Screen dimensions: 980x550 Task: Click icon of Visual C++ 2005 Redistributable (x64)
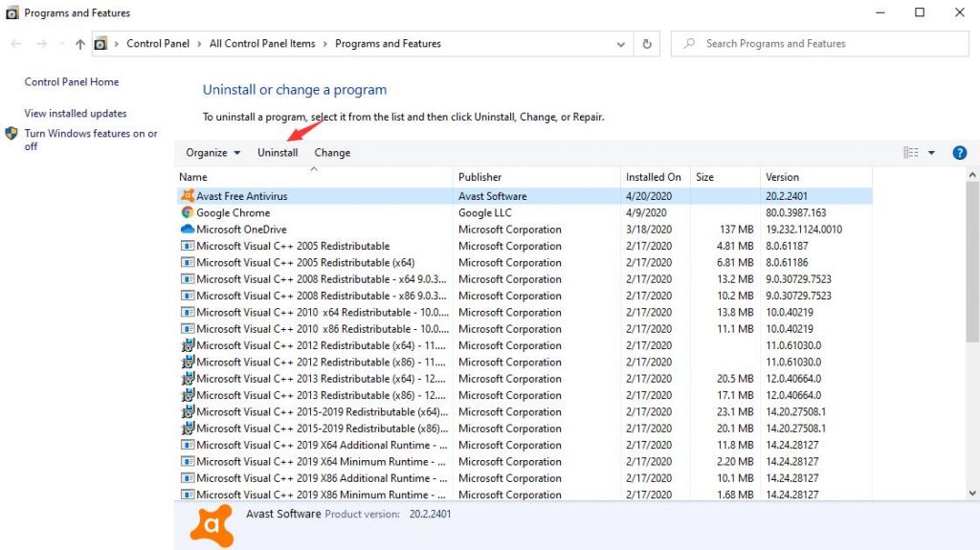188,262
